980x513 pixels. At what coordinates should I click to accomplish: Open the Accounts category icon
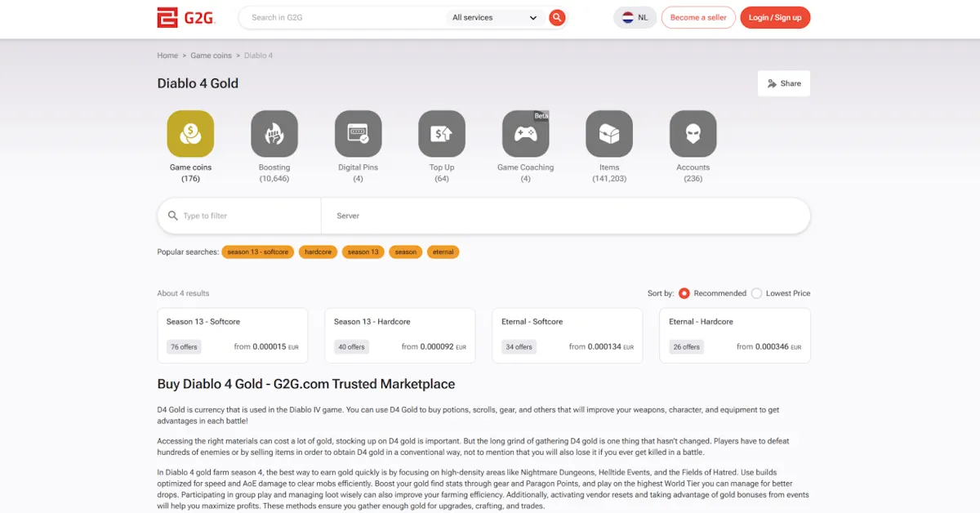click(693, 133)
